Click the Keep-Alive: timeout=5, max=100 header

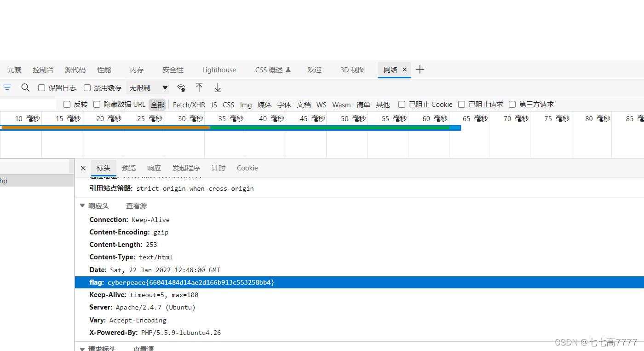tap(144, 295)
